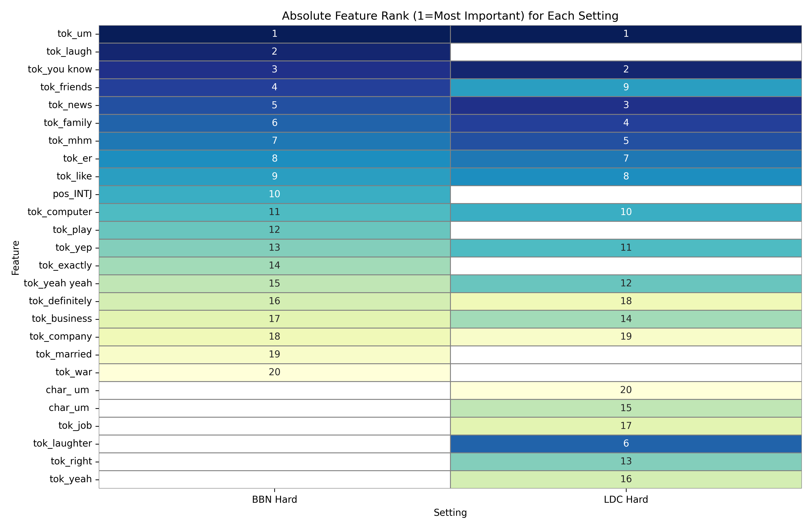Click tok_war cell ranked 20 in BBN Hard
This screenshot has height=528, width=812.
click(274, 372)
